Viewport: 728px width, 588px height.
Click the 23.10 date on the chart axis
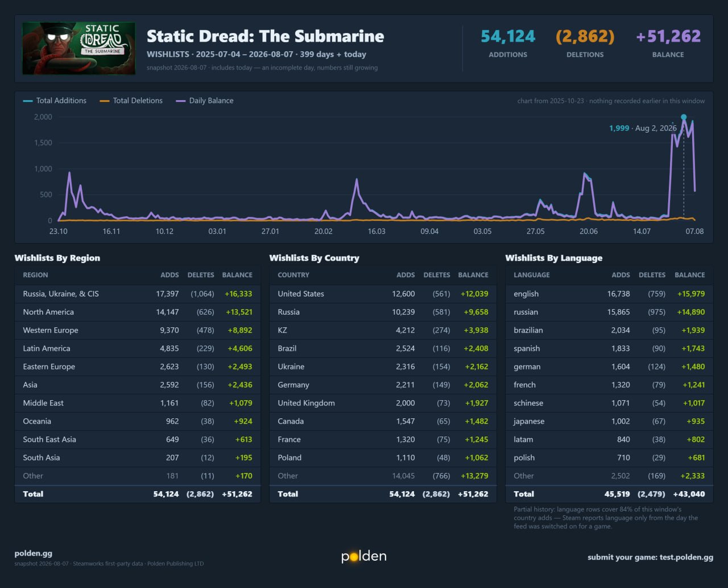pos(59,231)
